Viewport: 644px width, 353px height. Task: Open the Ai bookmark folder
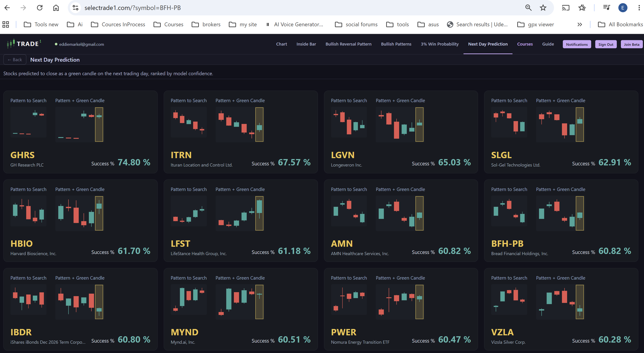[x=75, y=24]
